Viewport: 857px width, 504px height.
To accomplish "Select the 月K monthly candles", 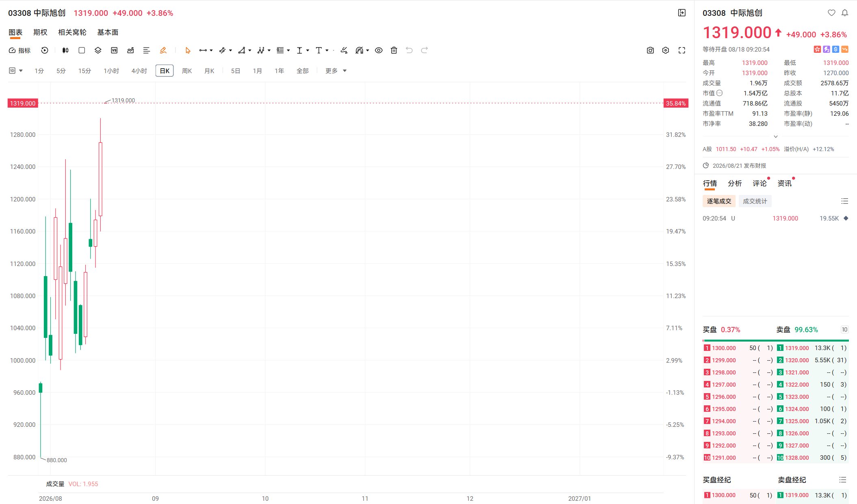I will (x=209, y=71).
